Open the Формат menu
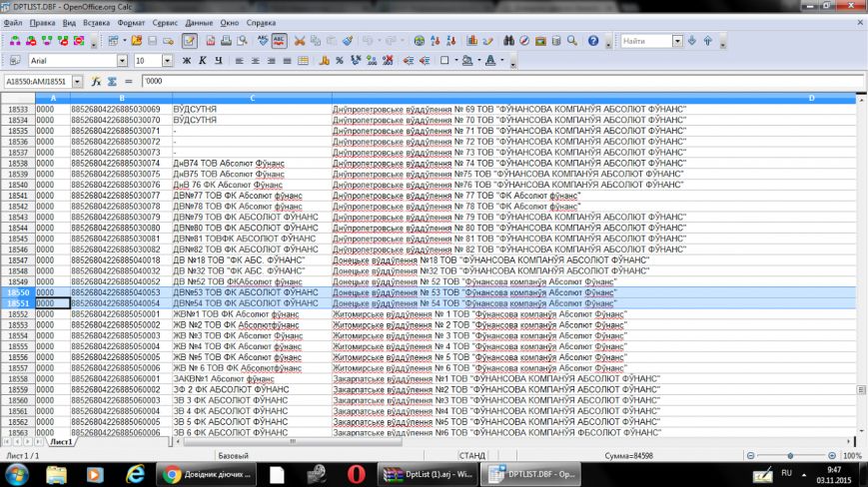Screen dimensions: 868x487 [x=131, y=23]
